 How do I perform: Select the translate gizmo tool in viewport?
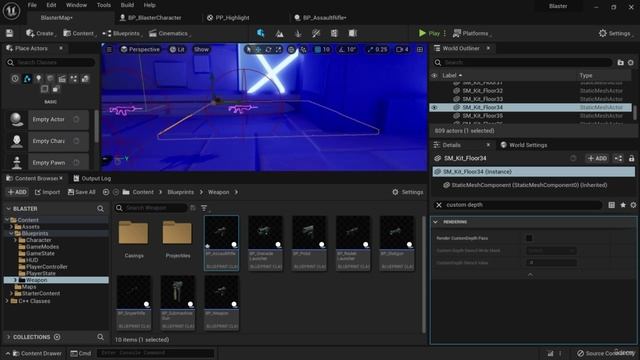point(258,49)
